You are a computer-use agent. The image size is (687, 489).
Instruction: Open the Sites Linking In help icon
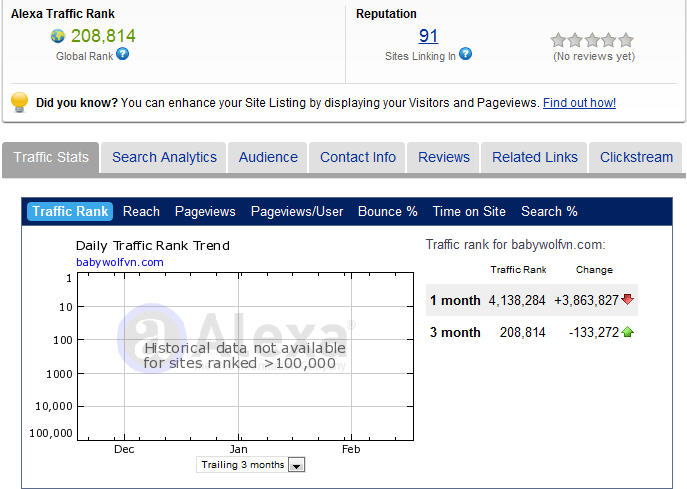[x=465, y=54]
